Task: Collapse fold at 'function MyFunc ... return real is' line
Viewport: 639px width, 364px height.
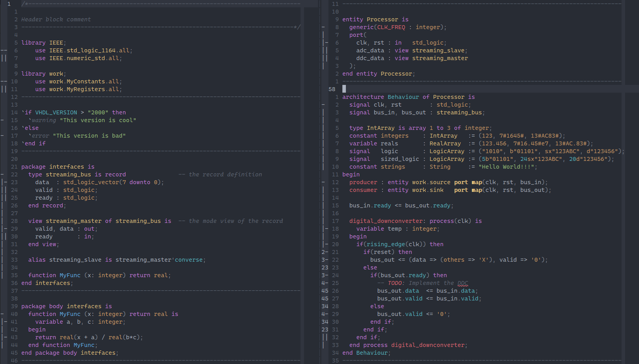Action: click(2, 314)
